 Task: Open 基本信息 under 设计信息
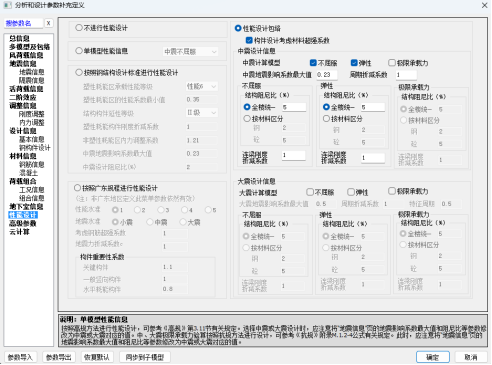click(x=31, y=139)
